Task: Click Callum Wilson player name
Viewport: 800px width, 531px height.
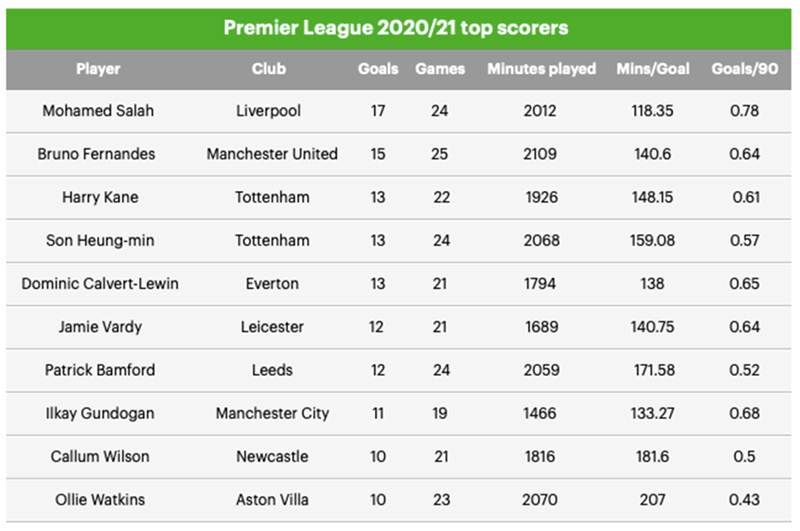Action: click(x=100, y=456)
